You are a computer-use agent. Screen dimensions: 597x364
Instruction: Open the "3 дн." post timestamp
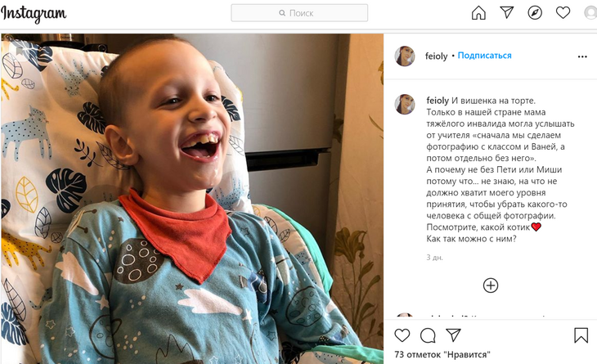pos(434,257)
